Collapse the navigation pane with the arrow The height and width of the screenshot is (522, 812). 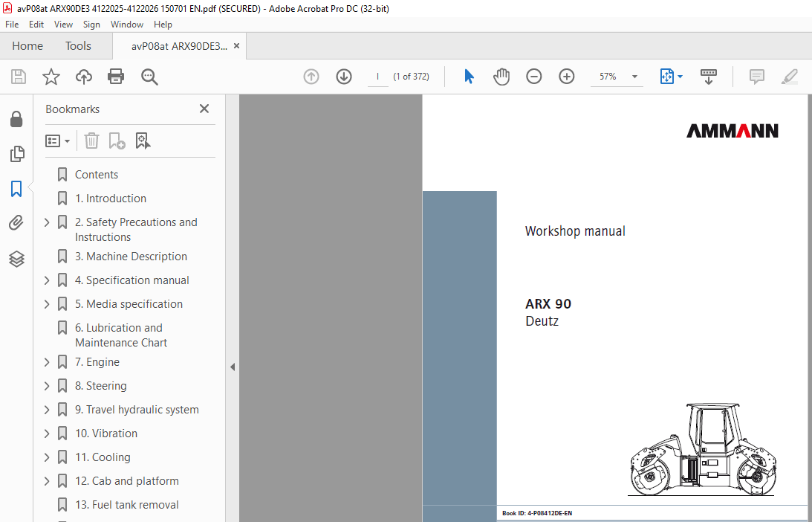tap(232, 367)
